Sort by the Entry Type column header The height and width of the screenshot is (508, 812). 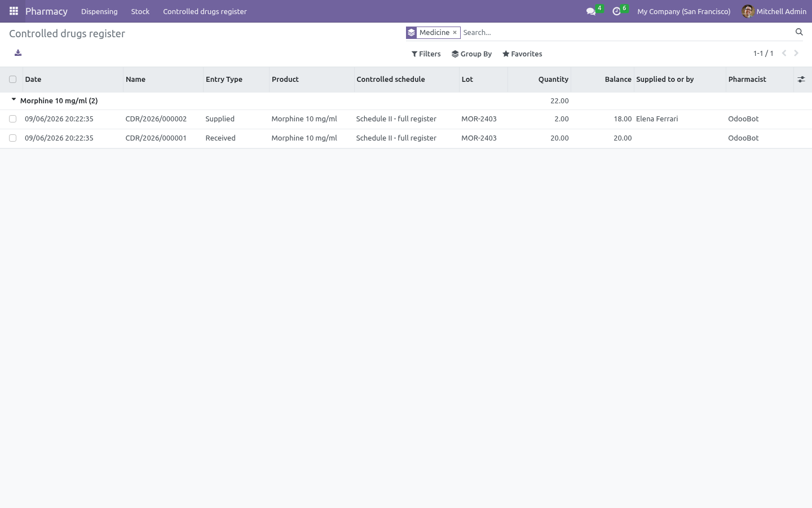click(236, 80)
